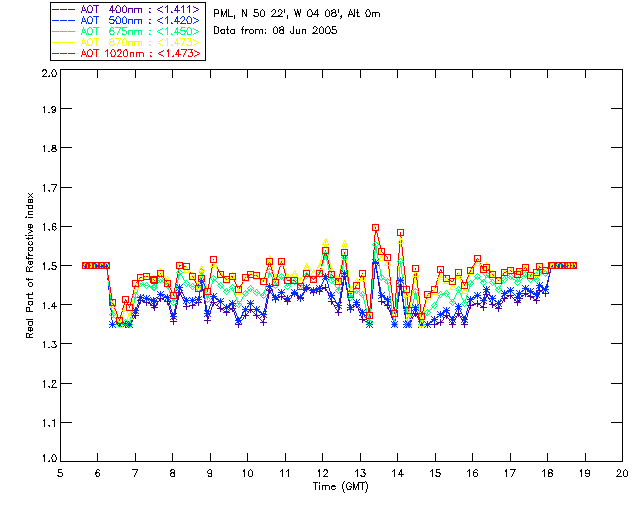The image size is (640, 512).
Task: Click the x-axis label 12
Action: coord(322,473)
